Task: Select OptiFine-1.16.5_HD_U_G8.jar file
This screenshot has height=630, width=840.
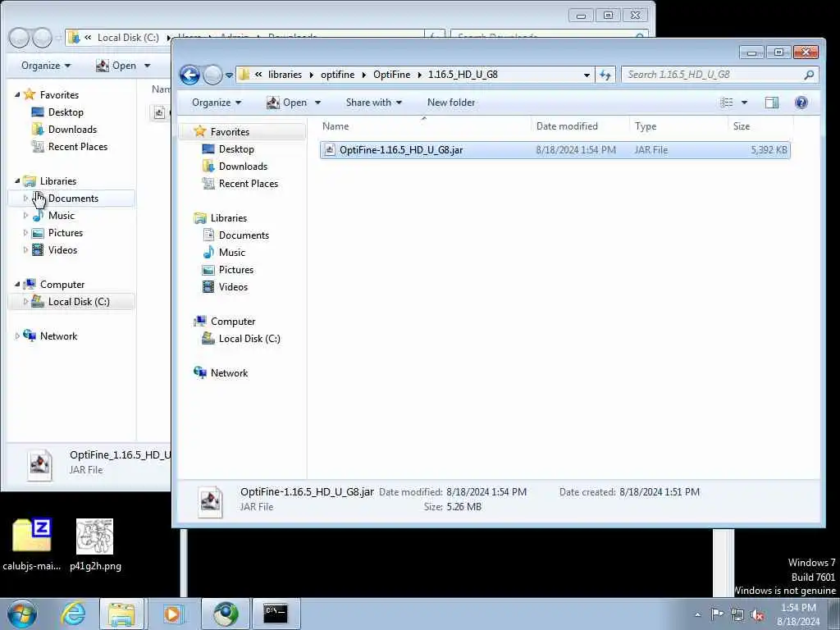Action: 555,150
